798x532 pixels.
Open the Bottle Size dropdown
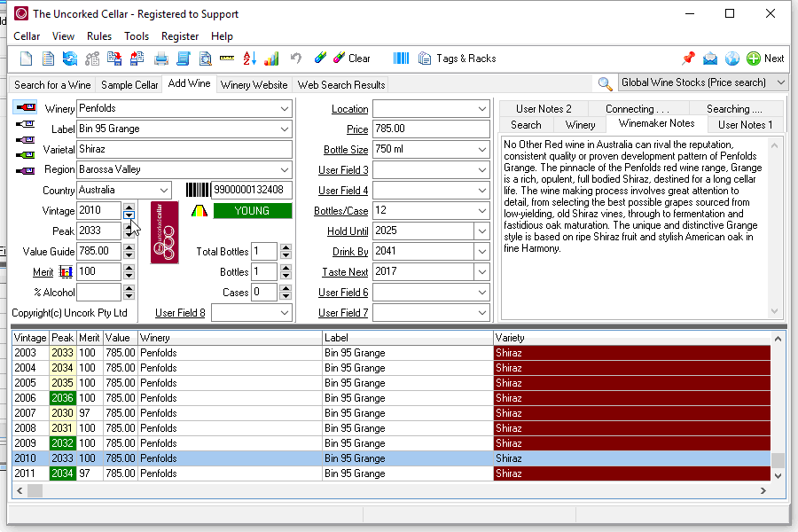[482, 150]
